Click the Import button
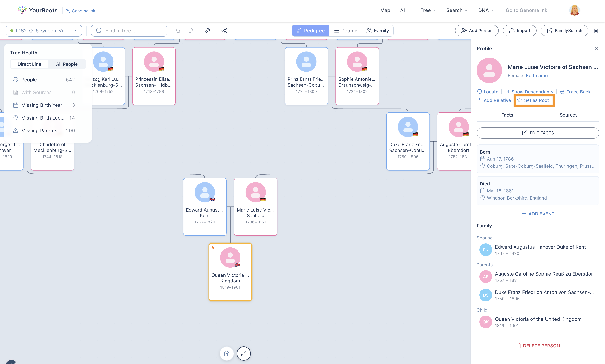 [520, 31]
